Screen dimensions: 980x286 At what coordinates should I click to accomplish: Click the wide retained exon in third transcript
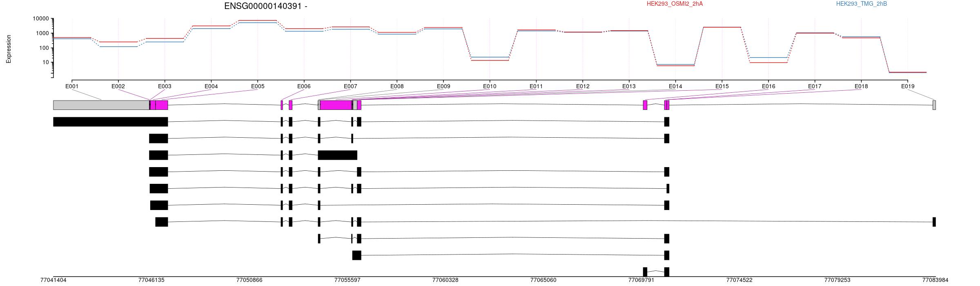338,155
